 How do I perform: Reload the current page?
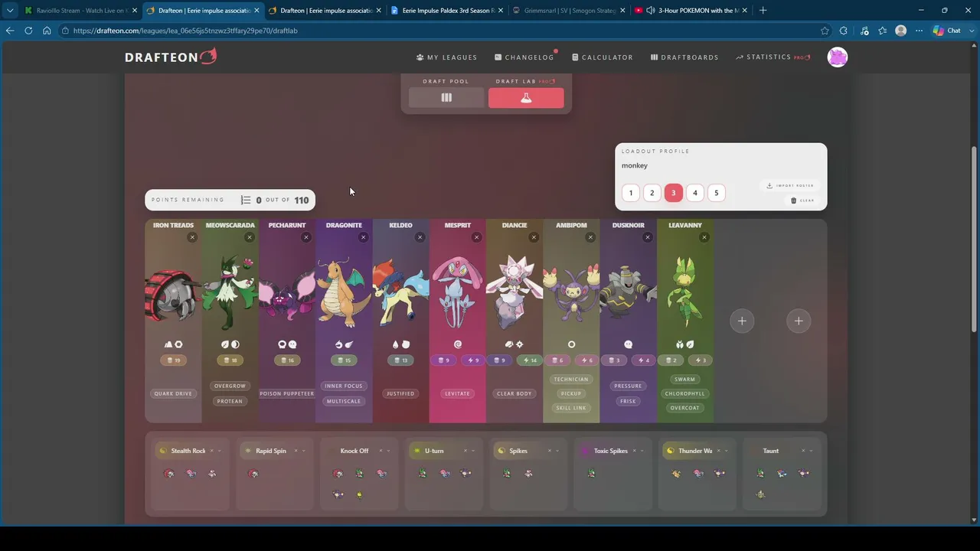click(x=28, y=31)
